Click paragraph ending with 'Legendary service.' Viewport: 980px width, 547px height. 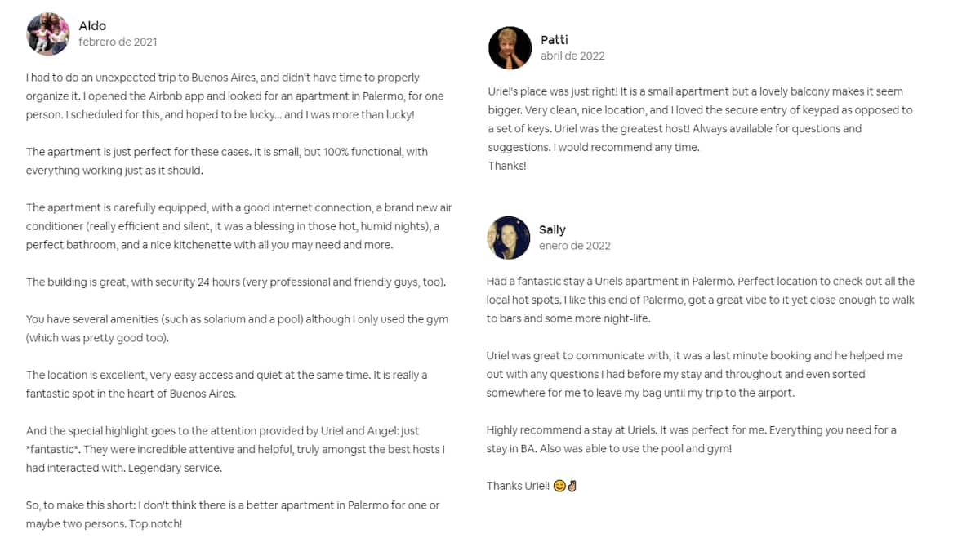pyautogui.click(x=237, y=449)
